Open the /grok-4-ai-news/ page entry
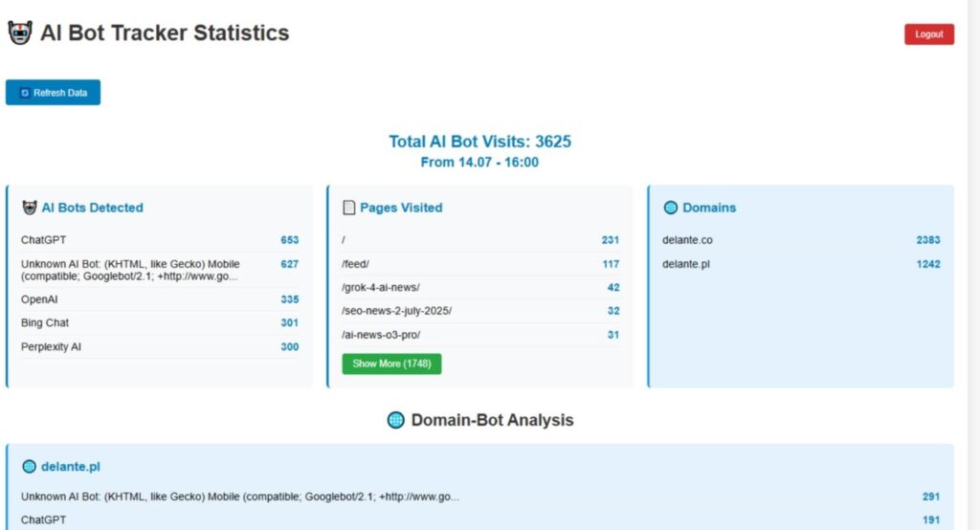 tap(381, 287)
